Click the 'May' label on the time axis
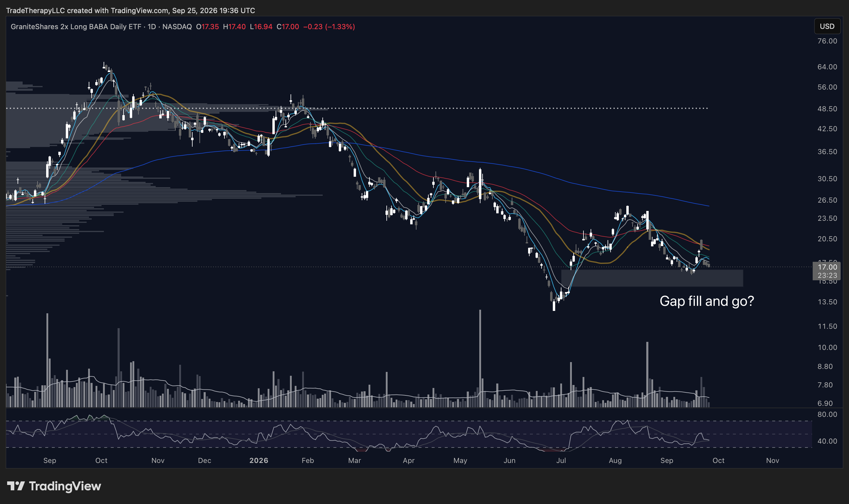The width and height of the screenshot is (849, 504). coord(460,461)
